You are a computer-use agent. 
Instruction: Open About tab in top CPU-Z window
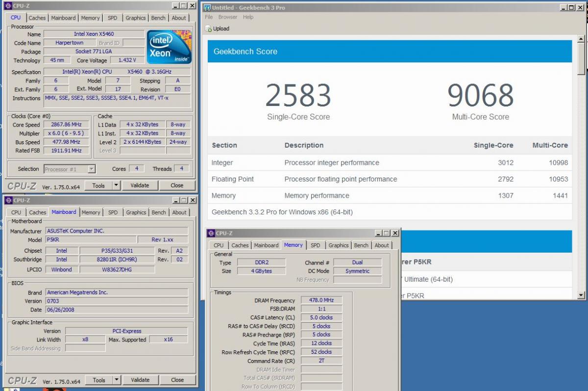point(179,18)
